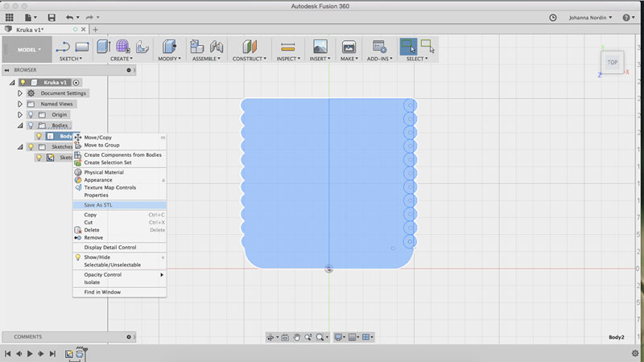Click the sketch feature in timeline
Viewport: 644px width, 362px height.
[x=69, y=353]
